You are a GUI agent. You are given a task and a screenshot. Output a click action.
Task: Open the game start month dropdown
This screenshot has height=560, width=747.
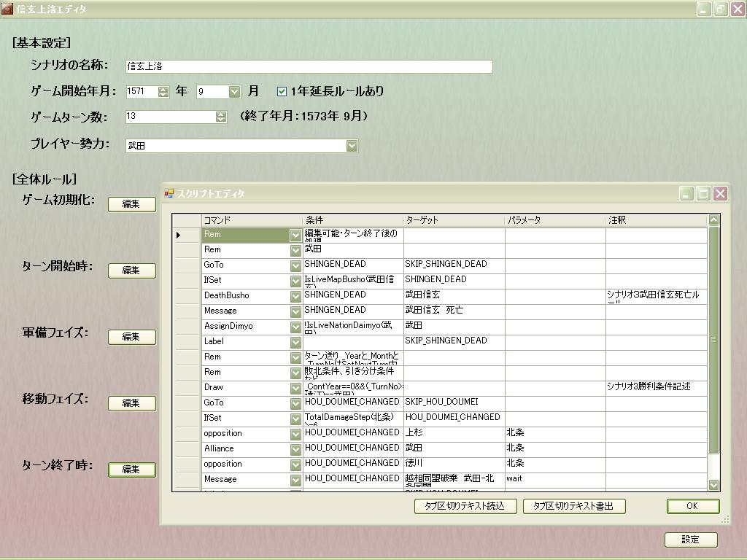click(234, 91)
